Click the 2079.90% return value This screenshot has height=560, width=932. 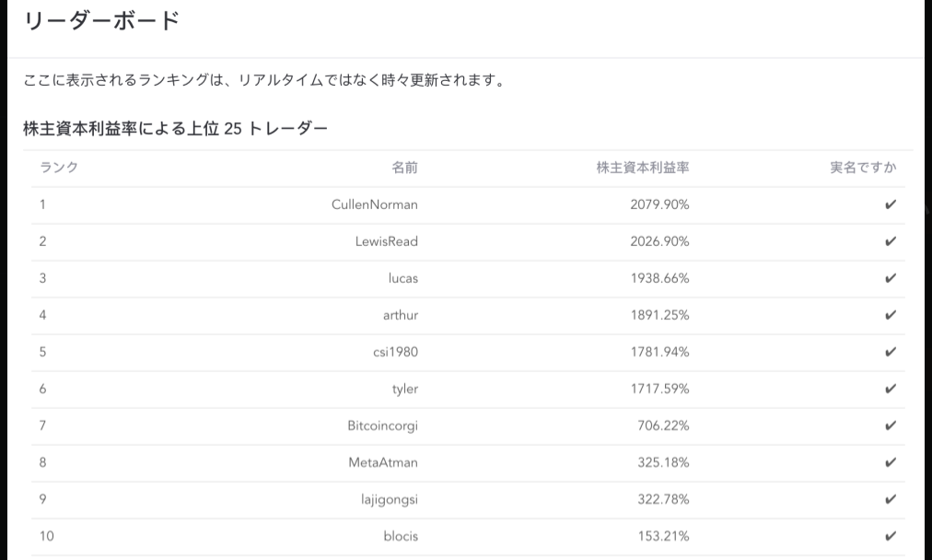659,204
